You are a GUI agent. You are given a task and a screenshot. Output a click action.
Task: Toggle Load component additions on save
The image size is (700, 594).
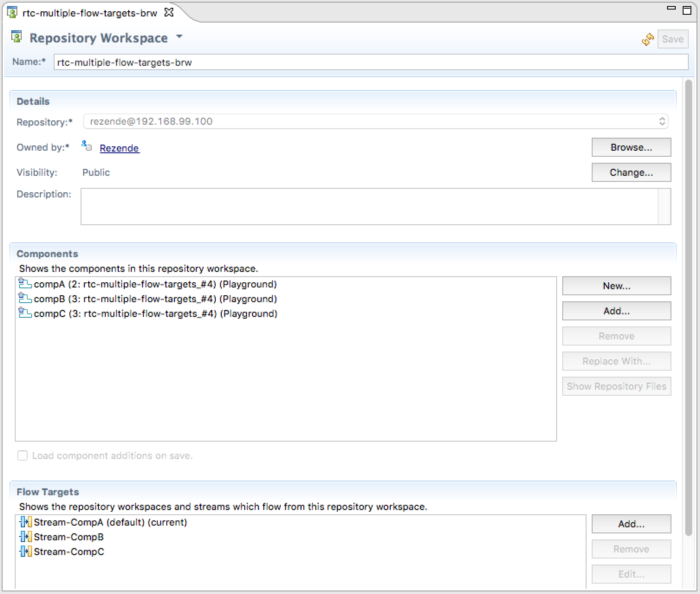(23, 455)
